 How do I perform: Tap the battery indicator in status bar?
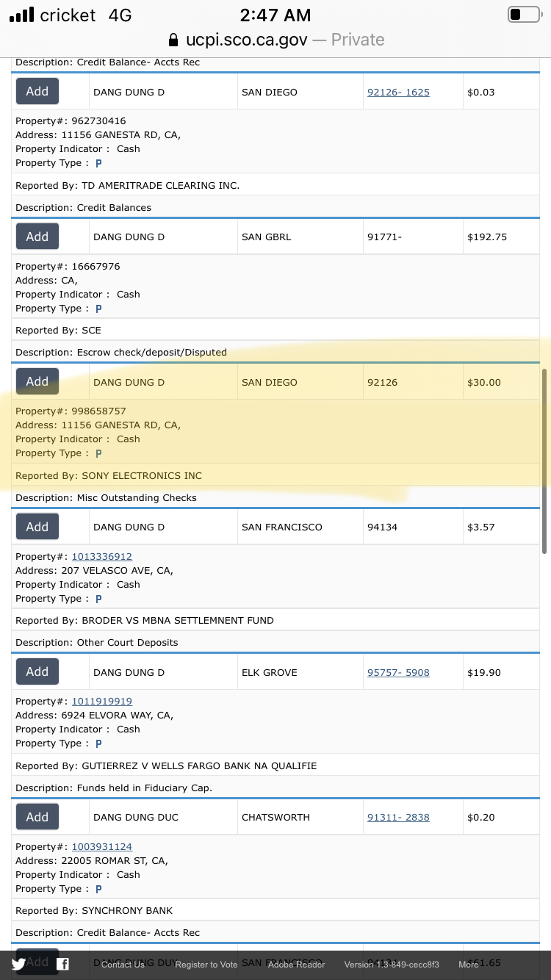click(x=524, y=15)
